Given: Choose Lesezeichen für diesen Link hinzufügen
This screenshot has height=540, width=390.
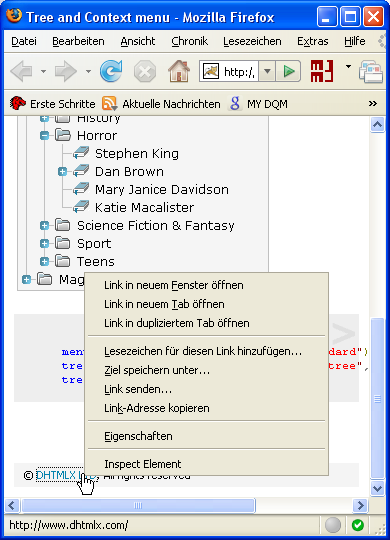Looking at the screenshot, I should (x=207, y=351).
